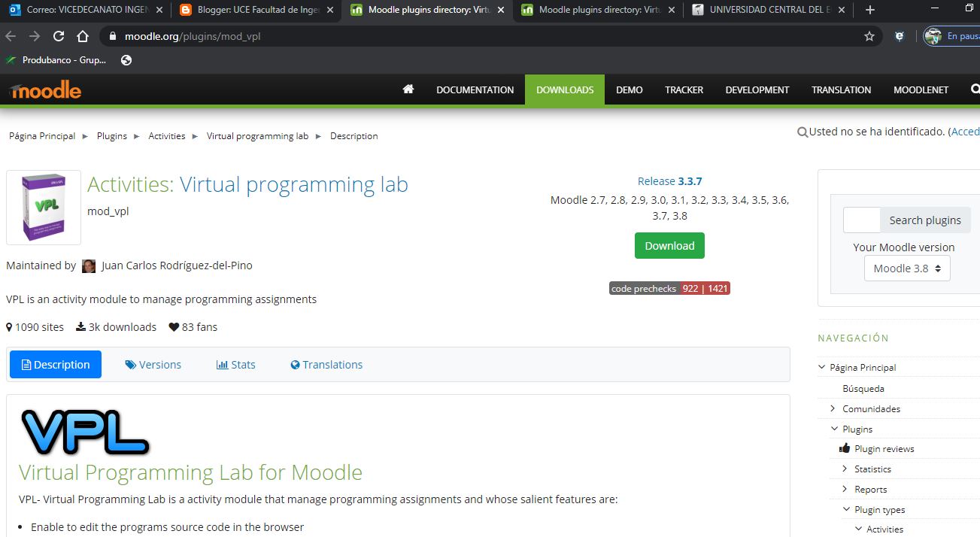Image resolution: width=980 pixels, height=537 pixels.
Task: Open search with the magnifier icon
Action: click(x=975, y=89)
